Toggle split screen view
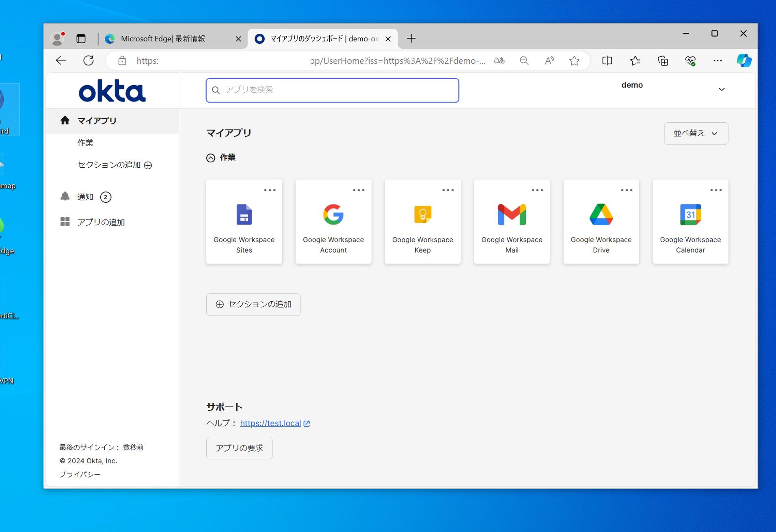Screen dimensions: 776x532 coord(607,61)
